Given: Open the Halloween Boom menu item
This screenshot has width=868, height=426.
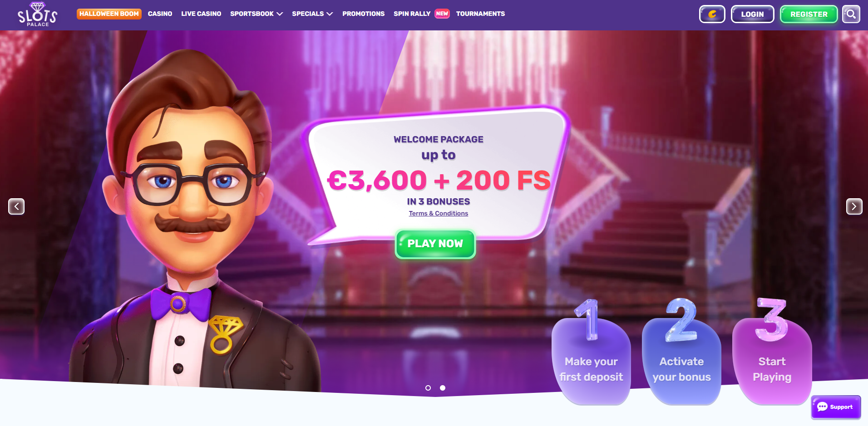Looking at the screenshot, I should click(109, 14).
